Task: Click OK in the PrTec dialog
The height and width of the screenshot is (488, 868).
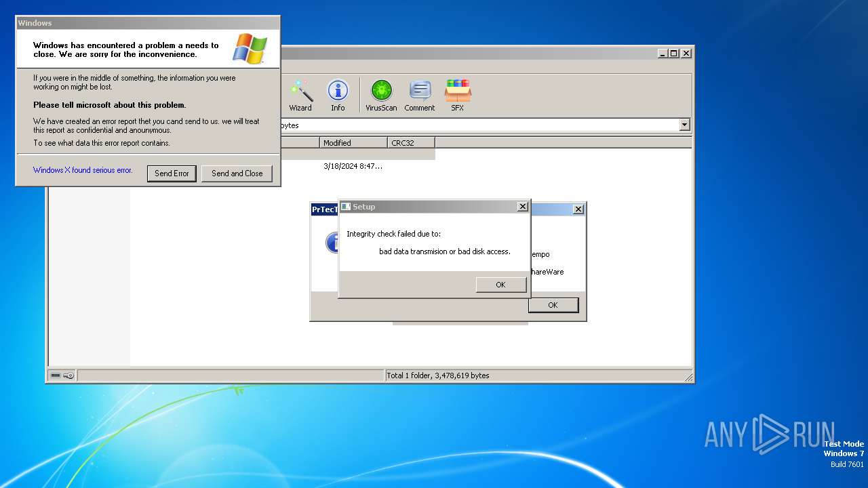Action: click(x=553, y=305)
